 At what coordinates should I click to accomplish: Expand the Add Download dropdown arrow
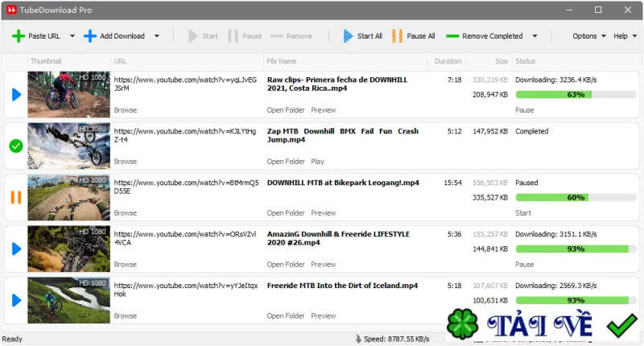[x=156, y=36]
